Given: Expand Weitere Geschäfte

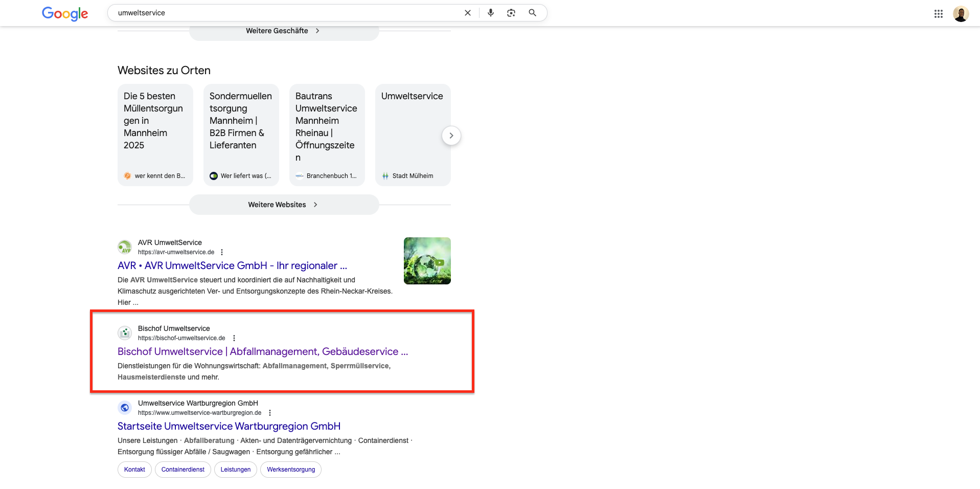Looking at the screenshot, I should [284, 31].
